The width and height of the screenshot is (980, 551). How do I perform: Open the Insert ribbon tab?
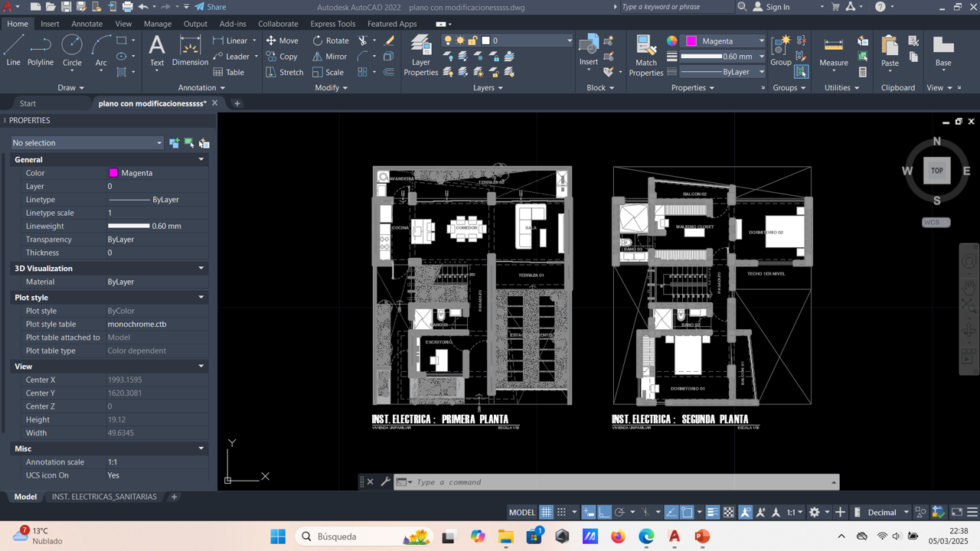coord(50,24)
